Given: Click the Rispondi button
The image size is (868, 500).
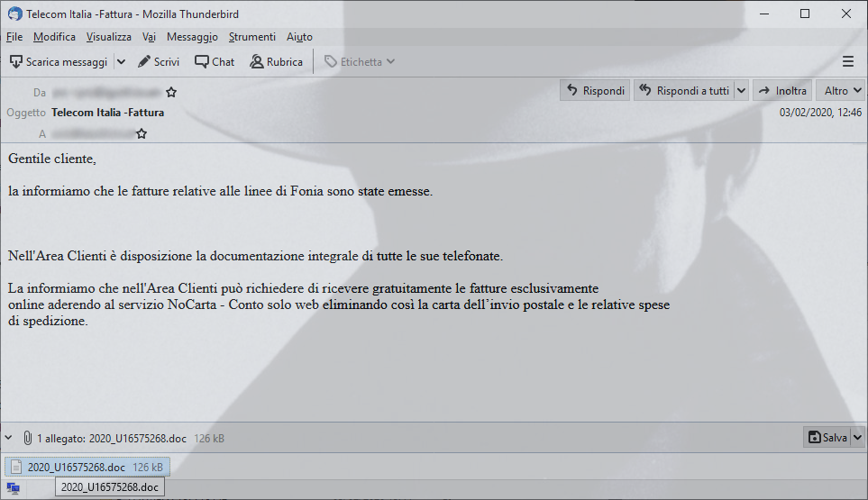Looking at the screenshot, I should (595, 91).
